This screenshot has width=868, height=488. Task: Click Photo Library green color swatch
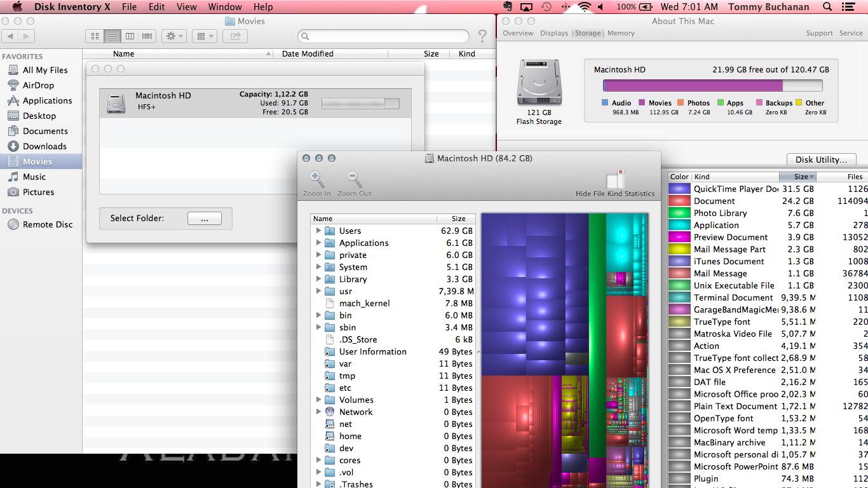680,213
